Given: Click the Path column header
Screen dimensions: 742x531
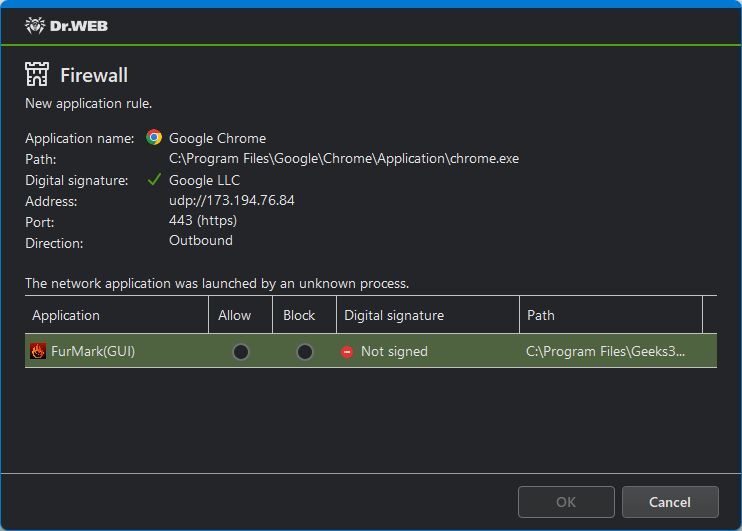Looking at the screenshot, I should (611, 315).
